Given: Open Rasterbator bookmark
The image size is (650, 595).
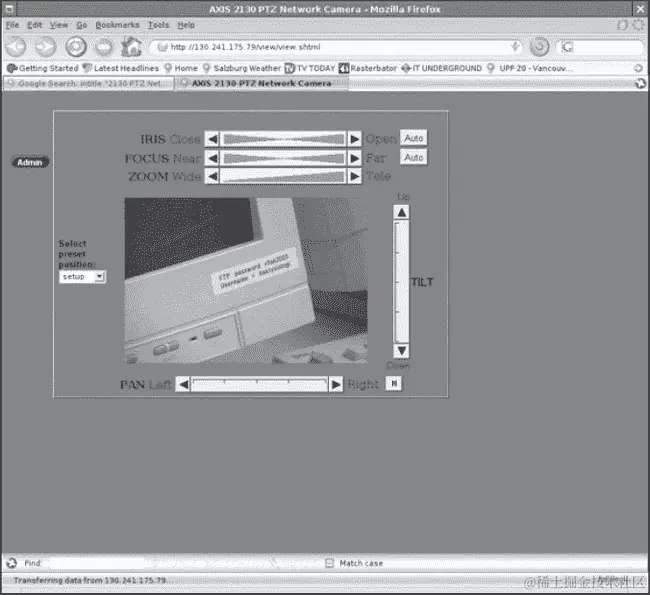Looking at the screenshot, I should coord(368,68).
